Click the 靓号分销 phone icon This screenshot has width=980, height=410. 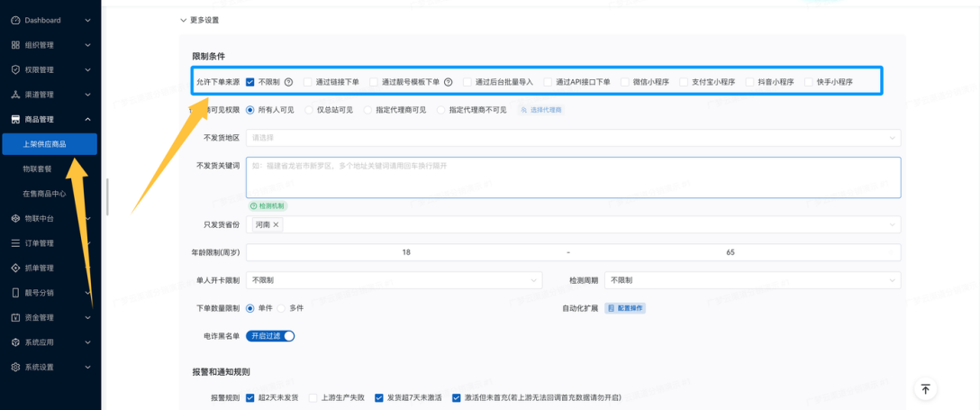tap(15, 293)
